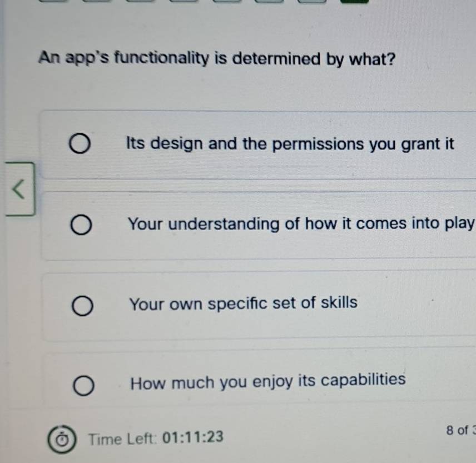This screenshot has width=476, height=463.
Task: Click the dark green progress segment at top
Action: point(354,2)
